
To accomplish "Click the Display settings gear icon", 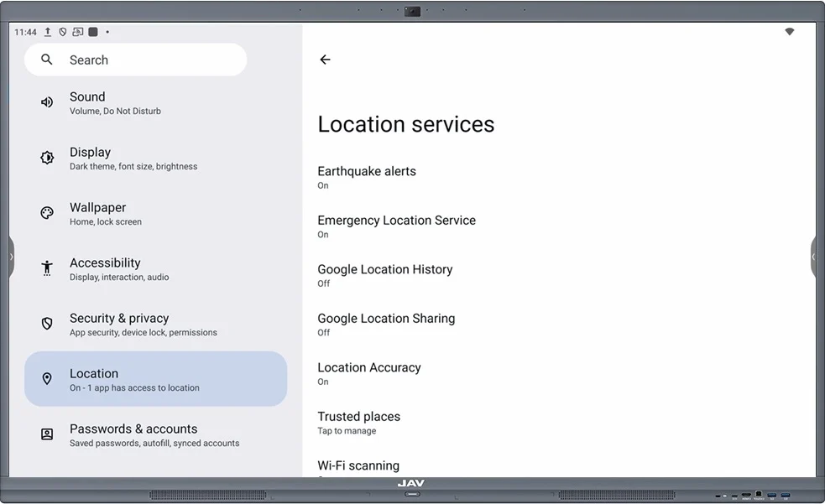I will (x=46, y=157).
